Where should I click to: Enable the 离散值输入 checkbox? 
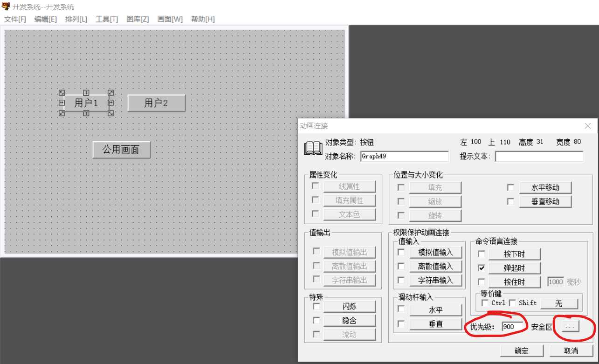point(401,266)
